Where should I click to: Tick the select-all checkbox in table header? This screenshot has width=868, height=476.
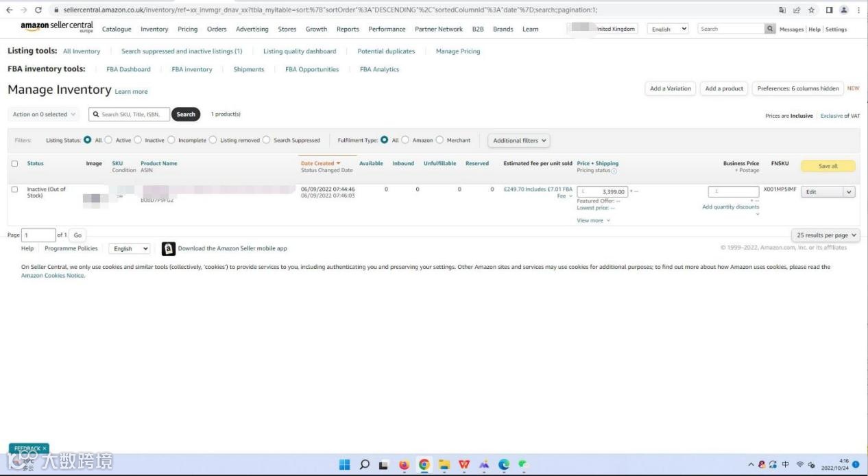pos(14,164)
